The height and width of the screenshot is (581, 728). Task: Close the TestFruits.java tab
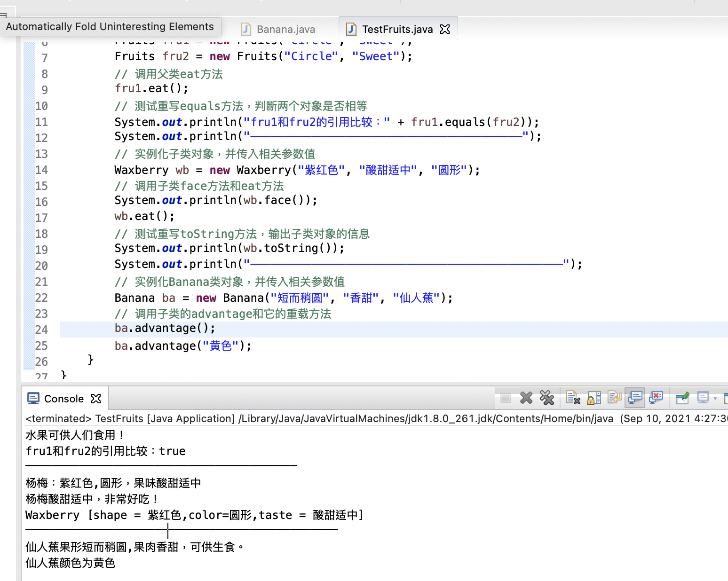[x=445, y=29]
